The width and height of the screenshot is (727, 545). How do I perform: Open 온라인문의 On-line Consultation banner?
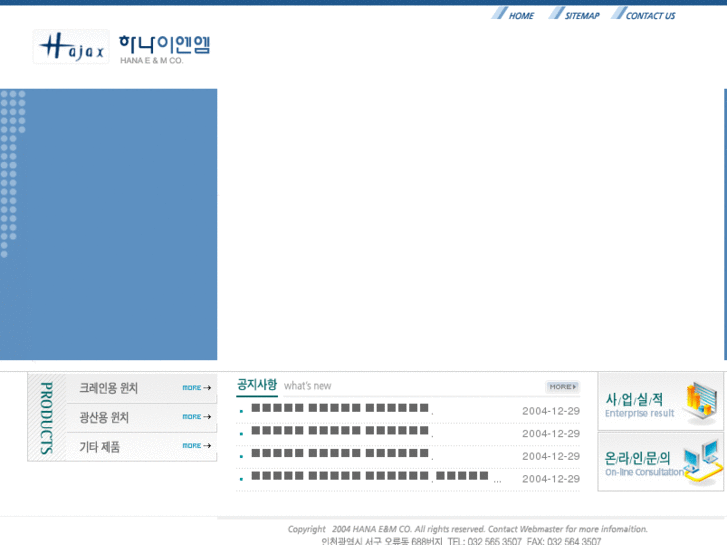click(x=660, y=462)
